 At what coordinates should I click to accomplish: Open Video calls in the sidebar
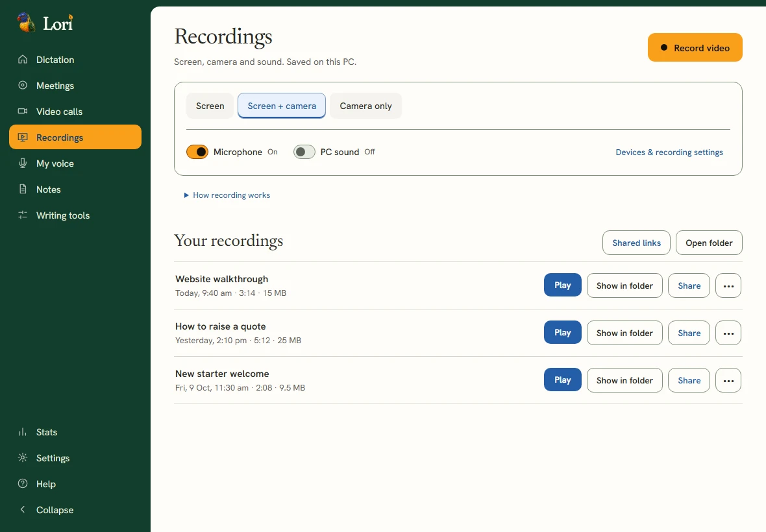tap(75, 112)
